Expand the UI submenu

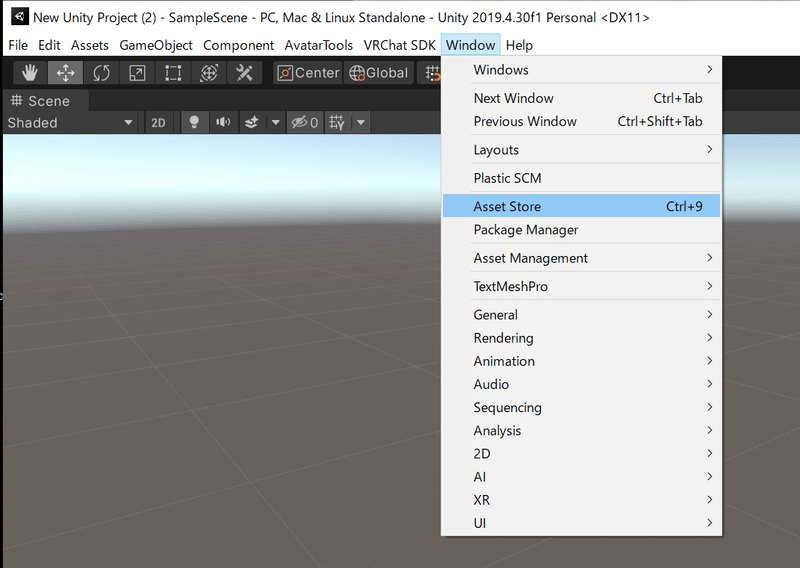click(x=582, y=523)
